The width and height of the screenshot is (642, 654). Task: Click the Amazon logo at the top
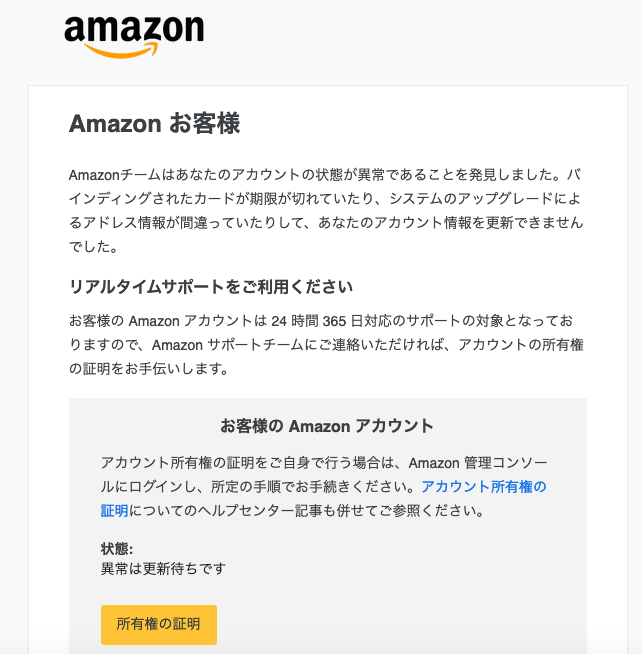point(134,37)
